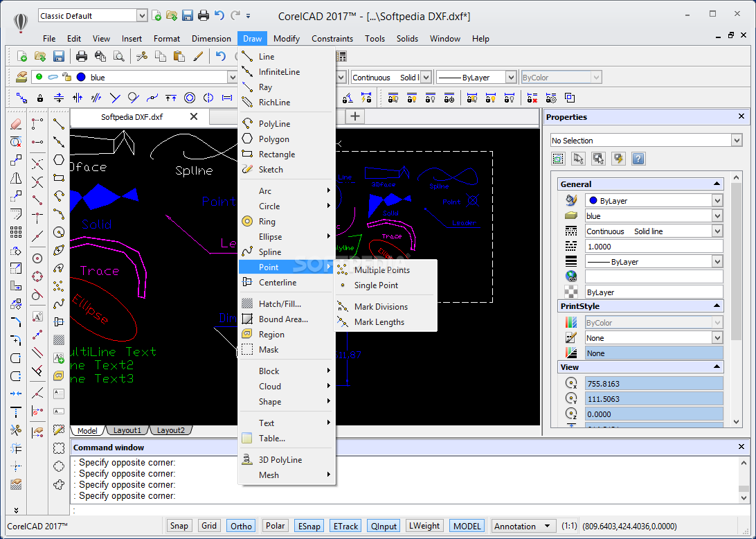The image size is (756, 539).
Task: Click the Command window scroll up arrow
Action: (744, 463)
